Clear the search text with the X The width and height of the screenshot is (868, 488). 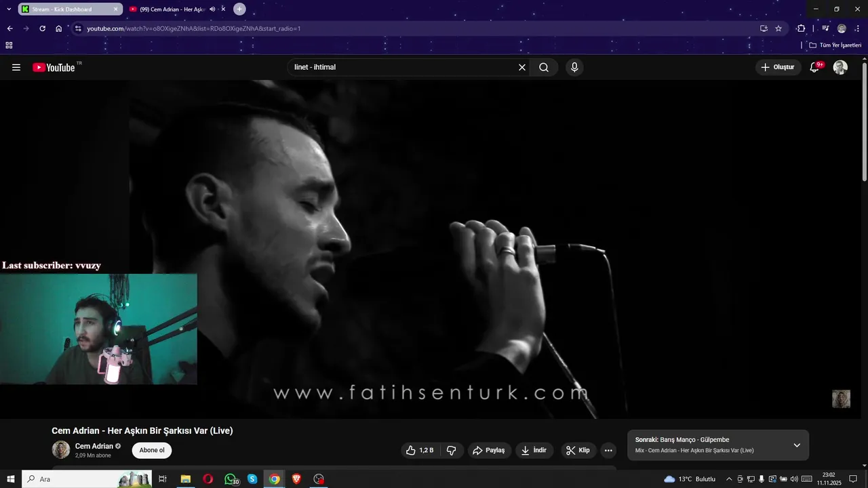pyautogui.click(x=522, y=67)
